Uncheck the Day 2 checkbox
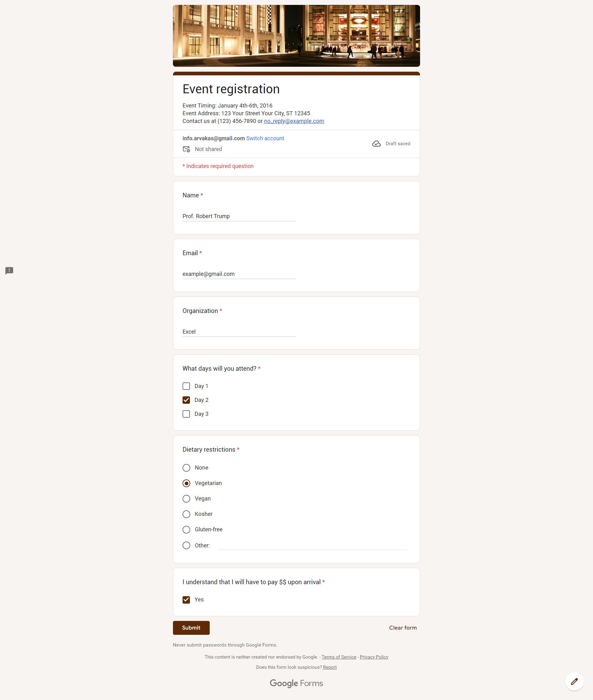593x700 pixels. (186, 400)
